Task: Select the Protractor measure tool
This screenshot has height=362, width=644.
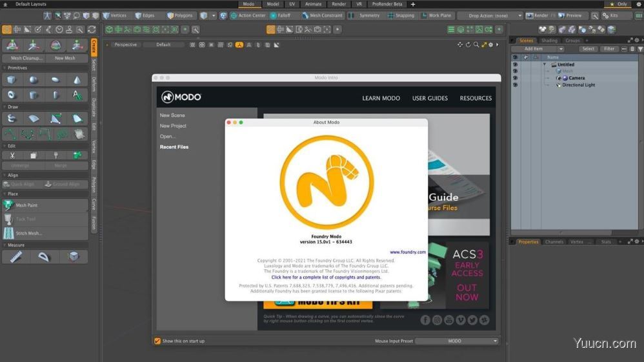Action: pos(43,257)
